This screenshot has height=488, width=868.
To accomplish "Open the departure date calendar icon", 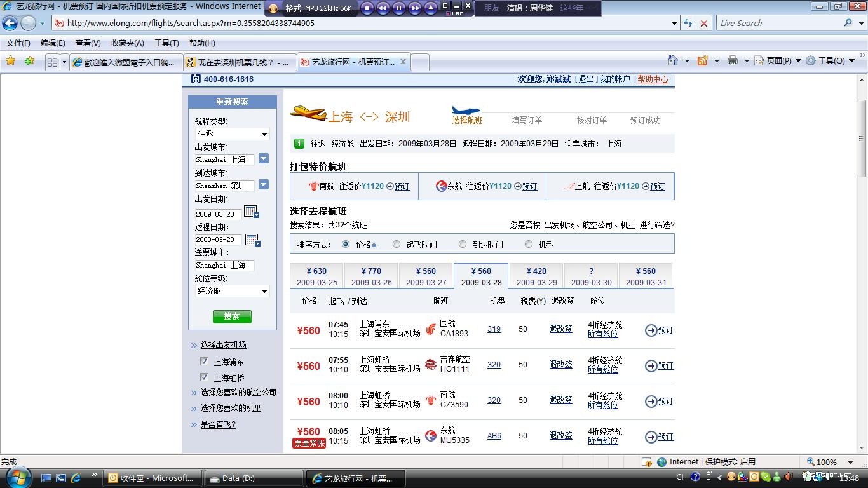I will (x=252, y=212).
